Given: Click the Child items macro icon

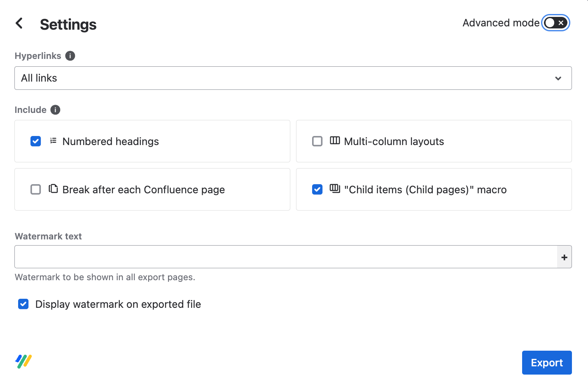Looking at the screenshot, I should (335, 189).
